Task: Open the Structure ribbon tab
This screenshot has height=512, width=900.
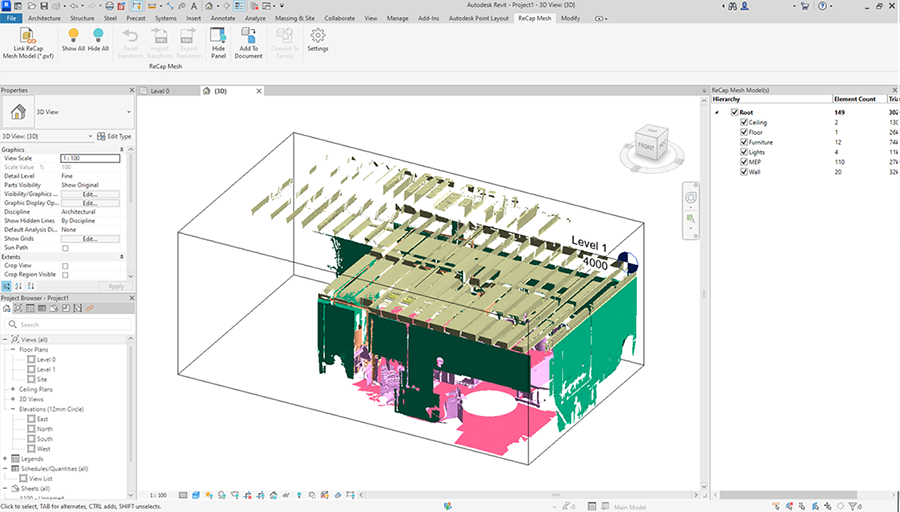Action: 82,18
